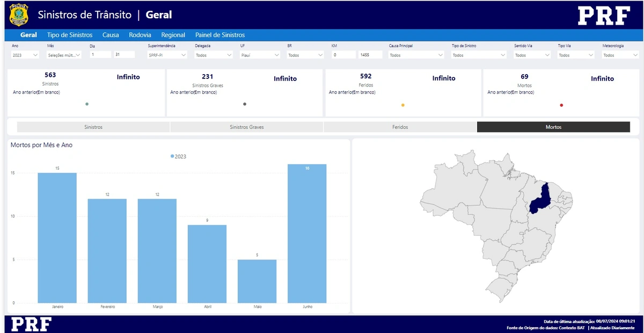
Task: Expand the Tipo Via dropdown
Action: pos(576,55)
